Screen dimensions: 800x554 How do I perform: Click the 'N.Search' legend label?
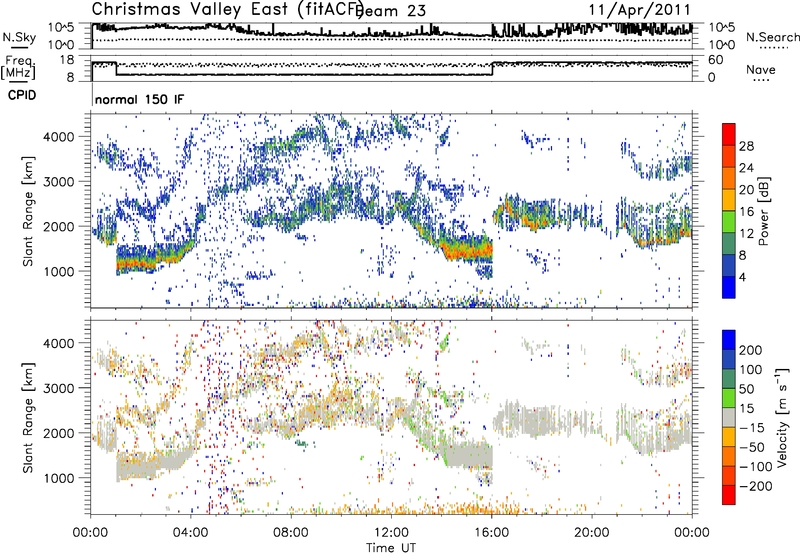coord(772,37)
